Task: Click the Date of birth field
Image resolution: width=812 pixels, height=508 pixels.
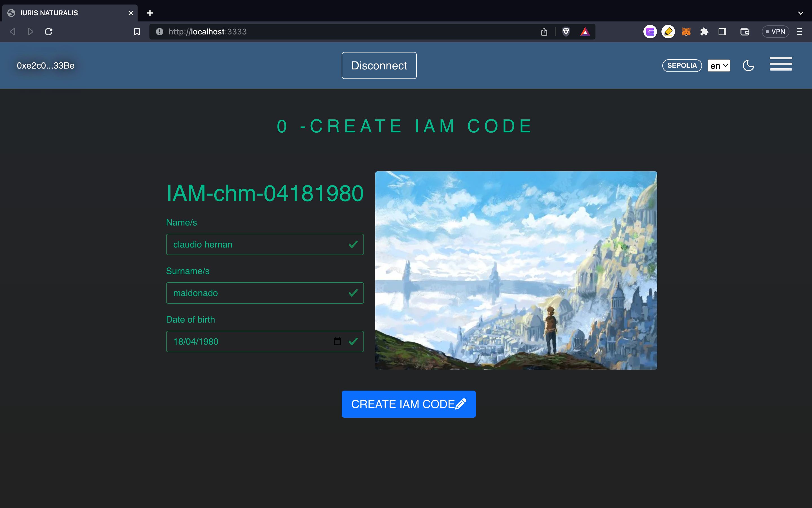Action: [x=265, y=341]
